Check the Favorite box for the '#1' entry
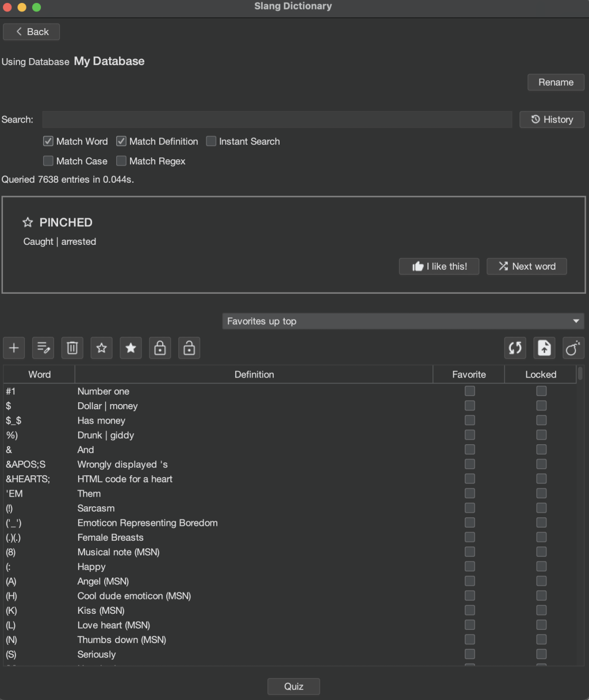The image size is (589, 700). [x=469, y=391]
